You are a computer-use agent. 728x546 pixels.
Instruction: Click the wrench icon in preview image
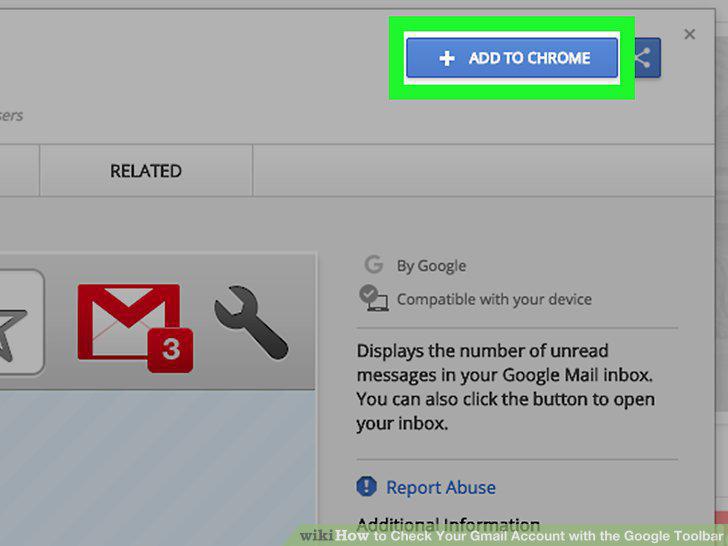[x=251, y=322]
